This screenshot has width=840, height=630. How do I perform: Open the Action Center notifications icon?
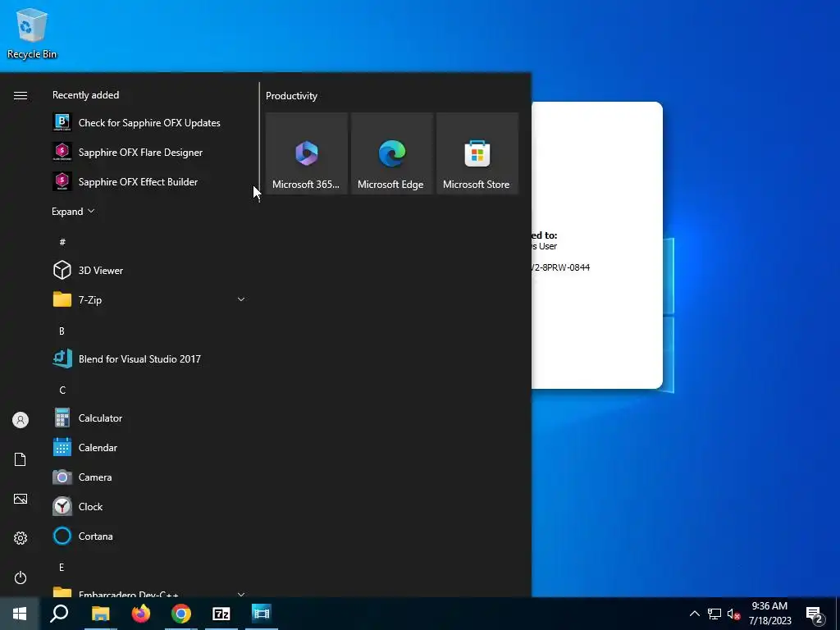(815, 614)
